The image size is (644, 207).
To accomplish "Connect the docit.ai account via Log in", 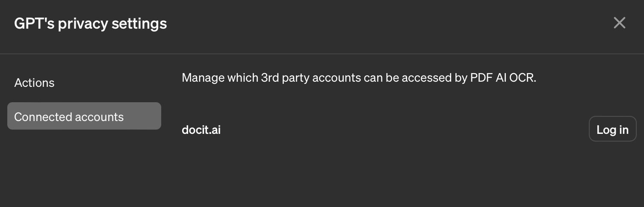I will pyautogui.click(x=612, y=129).
